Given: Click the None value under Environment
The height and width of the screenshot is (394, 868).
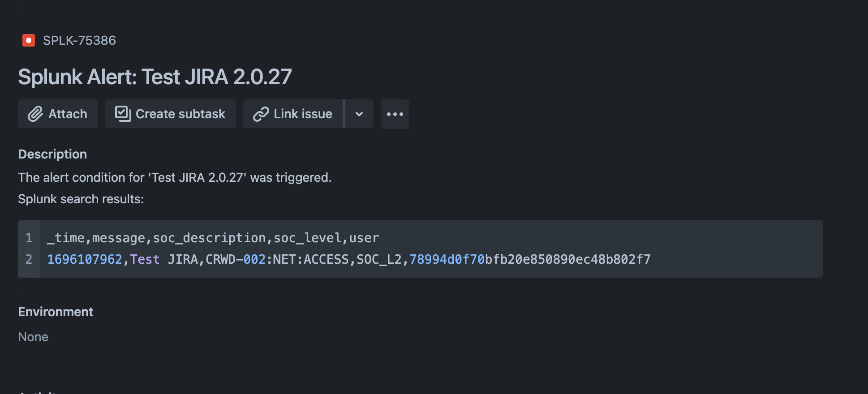Looking at the screenshot, I should point(33,337).
